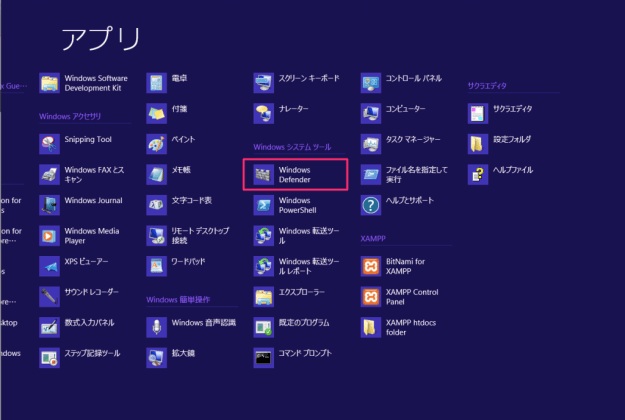This screenshot has width=625, height=420.
Task: Open Windows PowerShell
Action: pos(294,205)
